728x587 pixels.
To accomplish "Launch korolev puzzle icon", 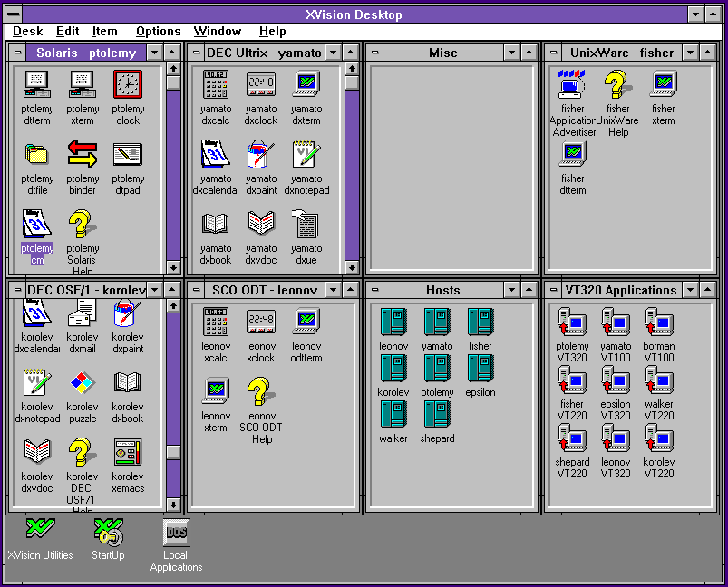I will coord(83,383).
